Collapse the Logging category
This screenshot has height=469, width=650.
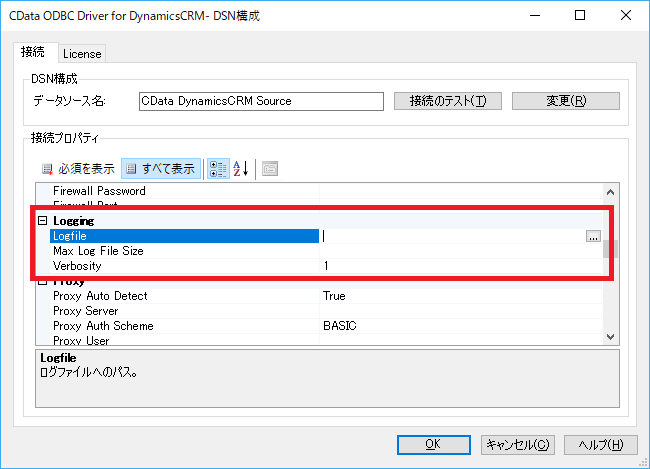pos(43,220)
